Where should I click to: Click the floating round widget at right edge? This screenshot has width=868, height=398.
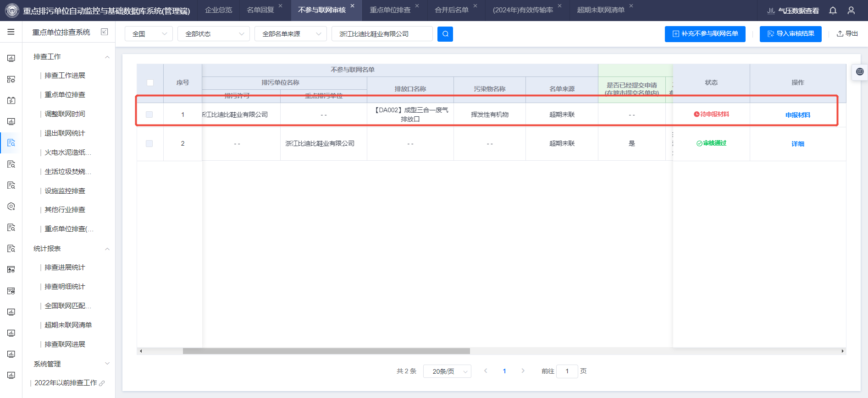point(860,71)
